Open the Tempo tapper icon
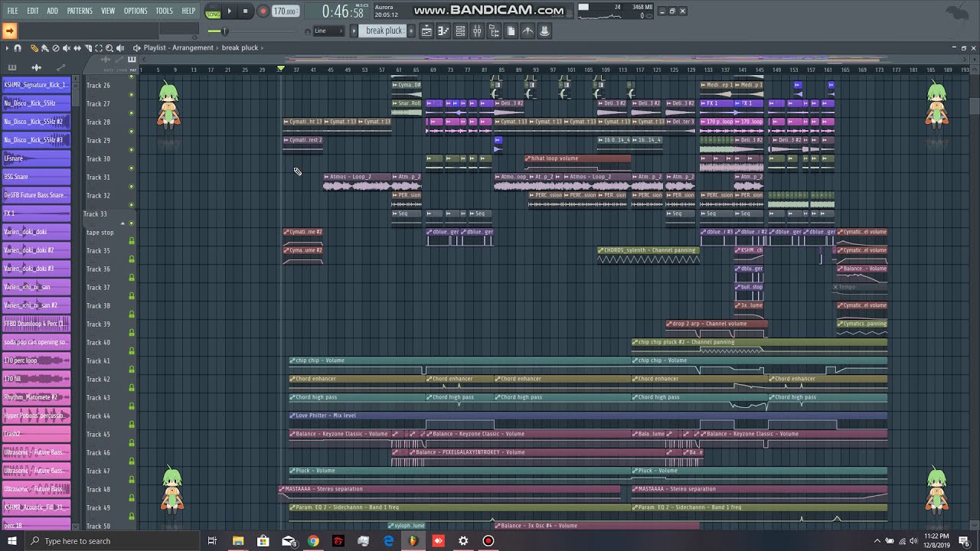This screenshot has height=551, width=980. 528,31
